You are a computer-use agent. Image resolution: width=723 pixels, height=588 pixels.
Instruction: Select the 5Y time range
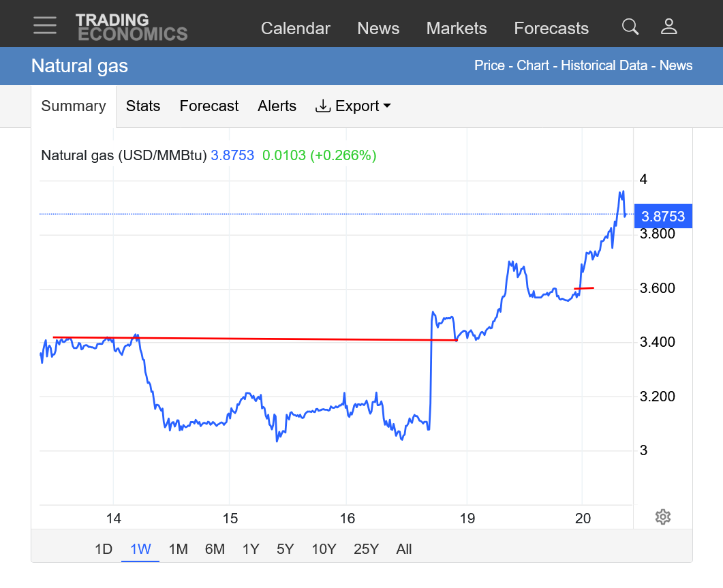286,549
